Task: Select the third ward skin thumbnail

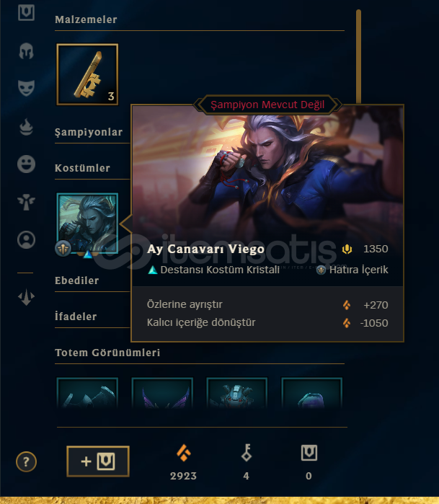Action: coord(237,393)
